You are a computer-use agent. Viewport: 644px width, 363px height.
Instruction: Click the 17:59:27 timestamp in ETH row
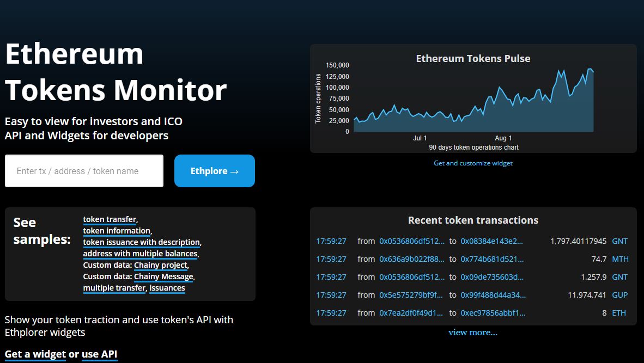(331, 313)
